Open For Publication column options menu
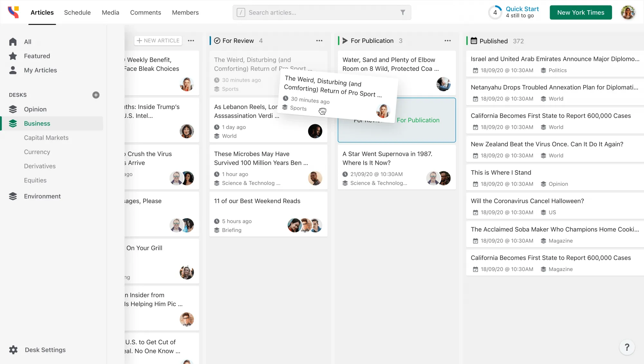This screenshot has width=644, height=364. coord(448,41)
